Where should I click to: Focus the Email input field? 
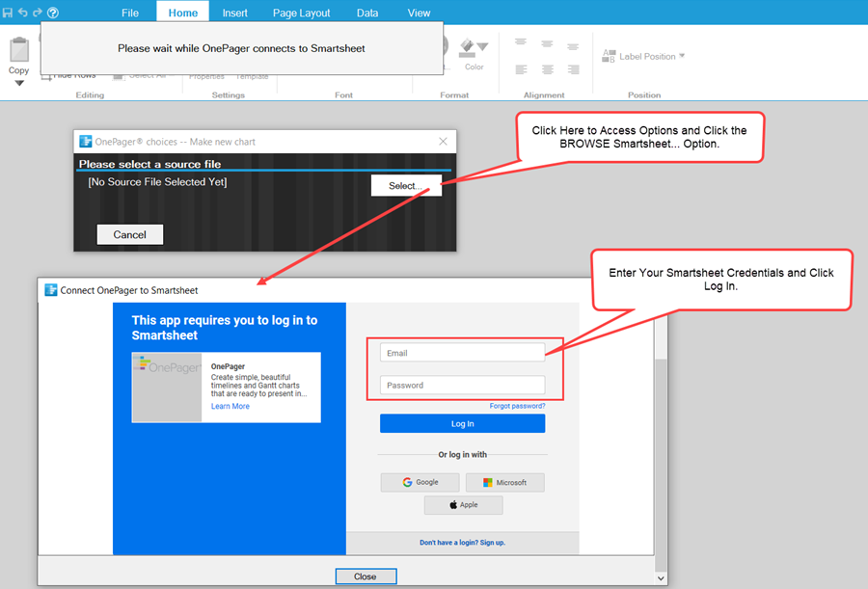(x=462, y=353)
